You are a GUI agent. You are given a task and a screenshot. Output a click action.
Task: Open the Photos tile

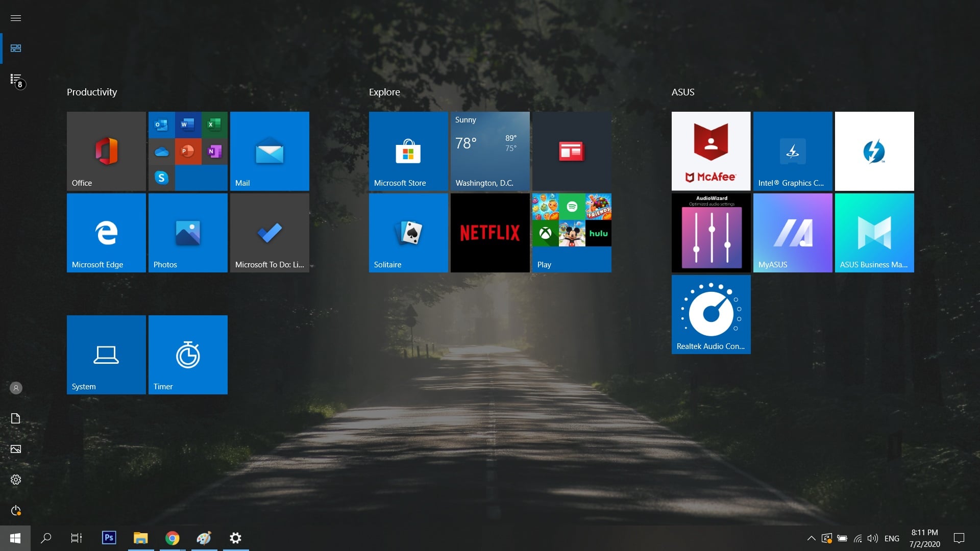(x=188, y=233)
